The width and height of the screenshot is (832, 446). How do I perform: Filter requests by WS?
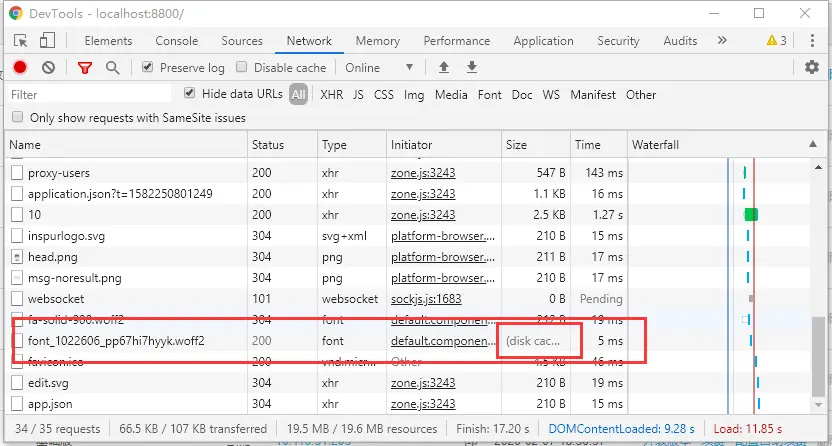coord(551,95)
